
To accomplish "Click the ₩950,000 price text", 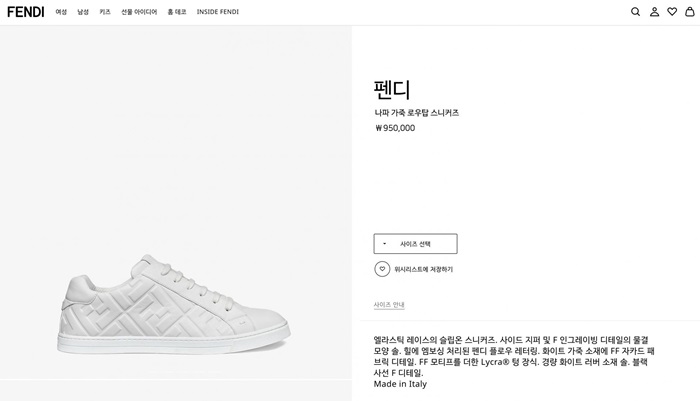I will point(395,128).
